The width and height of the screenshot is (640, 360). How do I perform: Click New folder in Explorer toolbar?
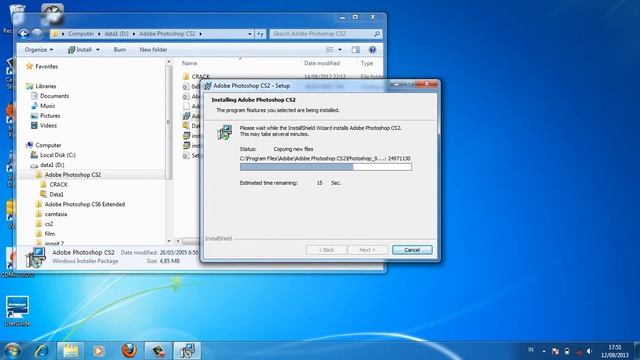point(153,50)
